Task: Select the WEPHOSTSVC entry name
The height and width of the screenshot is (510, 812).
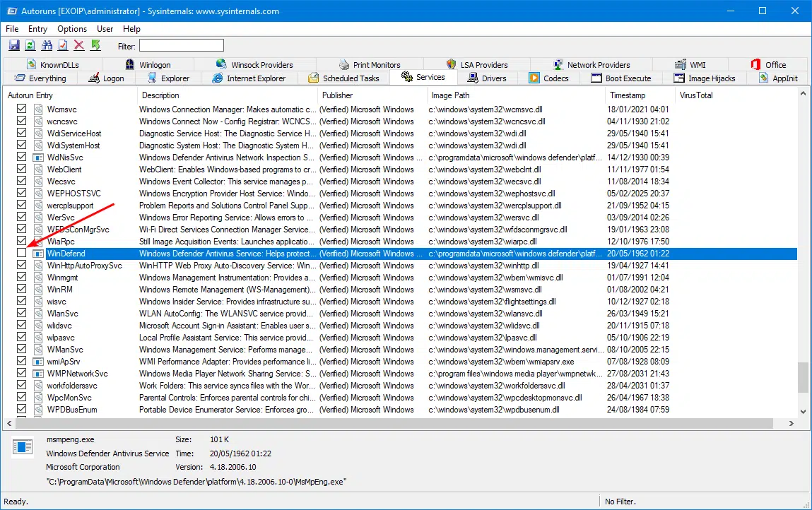Action: pyautogui.click(x=74, y=194)
